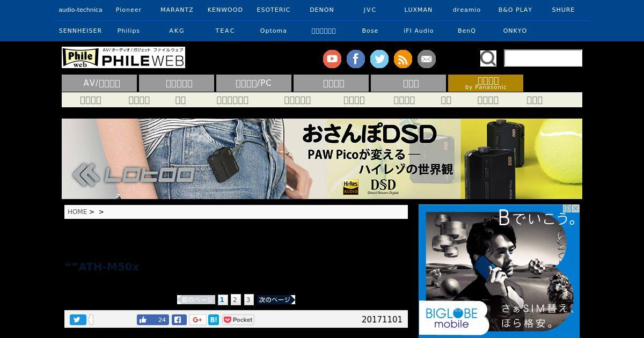The image size is (644, 338).
Task: Click the PHILE WEB site logo
Action: [x=123, y=57]
